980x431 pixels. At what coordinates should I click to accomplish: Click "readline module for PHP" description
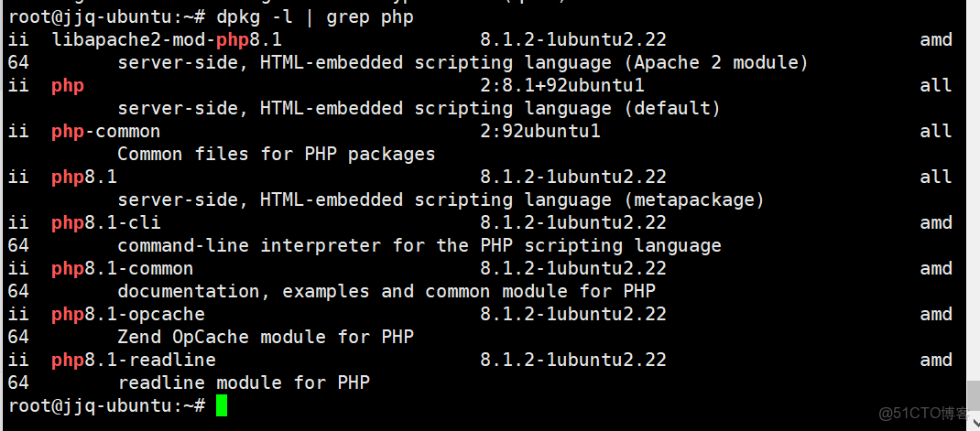[x=244, y=383]
